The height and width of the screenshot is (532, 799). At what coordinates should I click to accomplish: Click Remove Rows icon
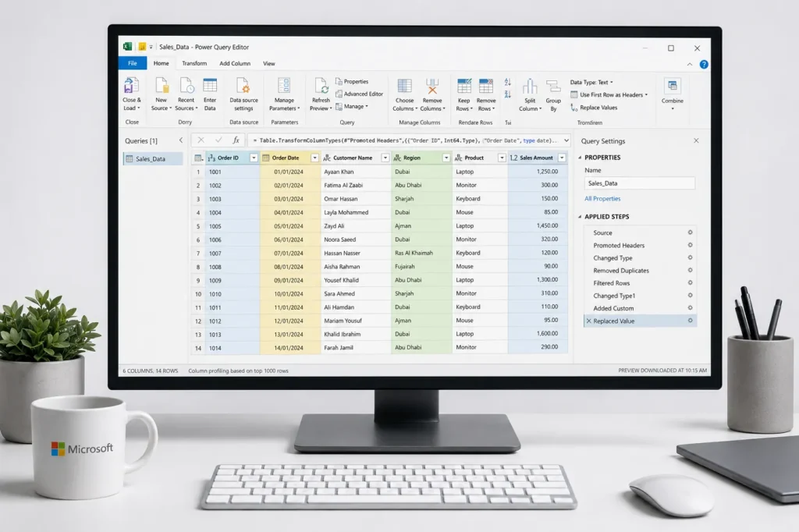(486, 86)
